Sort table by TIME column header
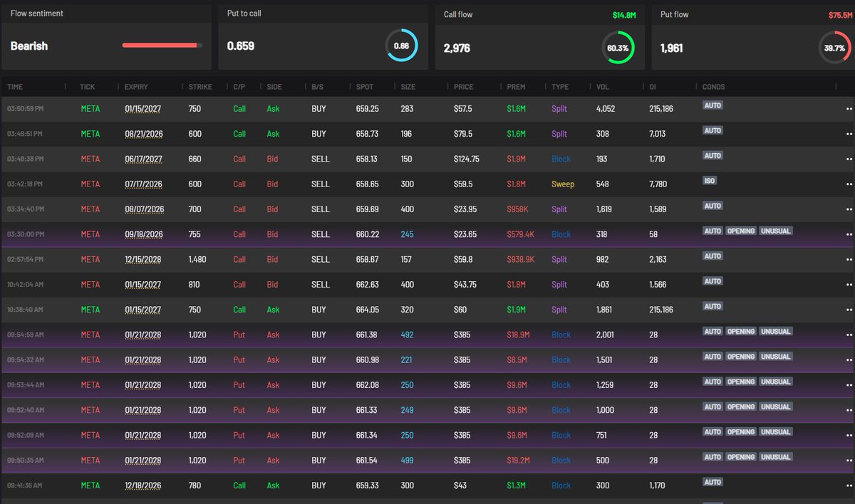This screenshot has height=504, width=855. pos(15,87)
